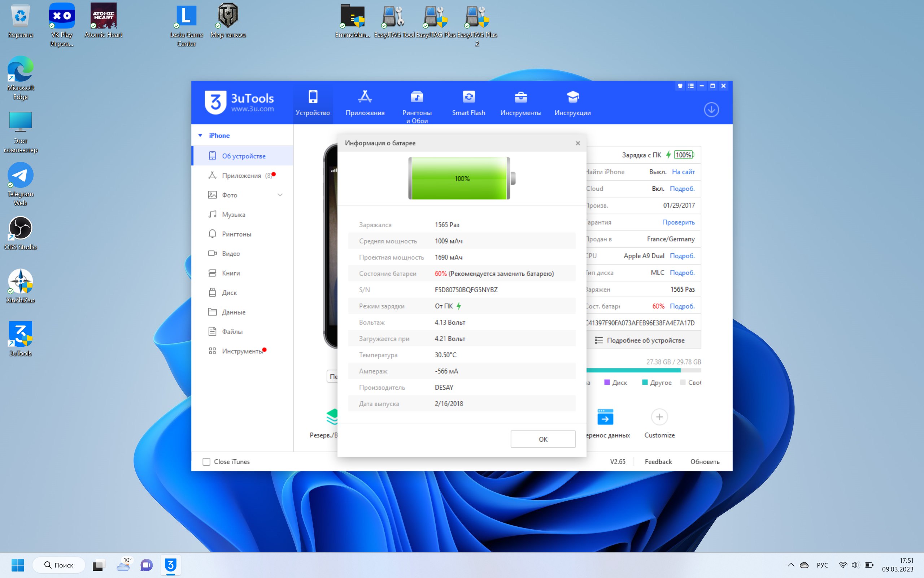Click the 3uTools skin shirt icon
The image size is (924, 578).
(680, 86)
